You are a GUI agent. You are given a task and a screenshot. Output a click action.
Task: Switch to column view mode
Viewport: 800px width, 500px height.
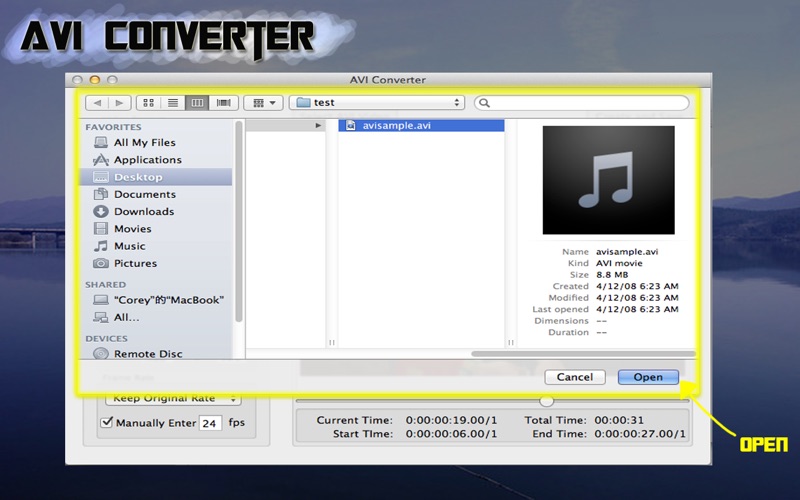pos(197,103)
